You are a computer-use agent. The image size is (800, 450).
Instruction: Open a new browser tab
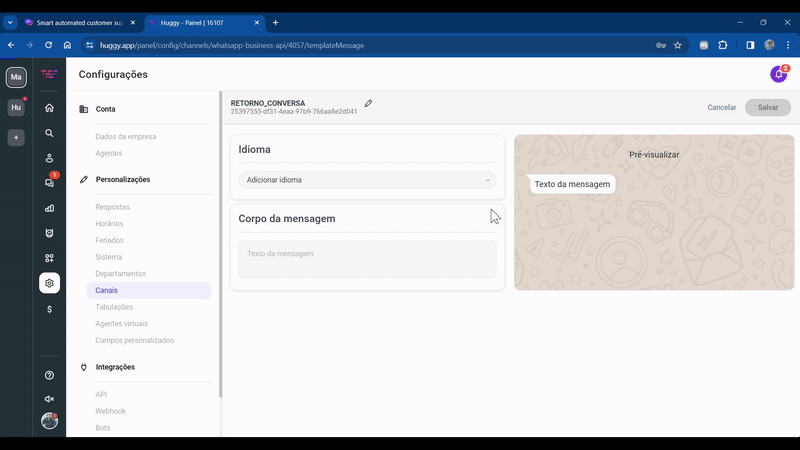(x=276, y=22)
